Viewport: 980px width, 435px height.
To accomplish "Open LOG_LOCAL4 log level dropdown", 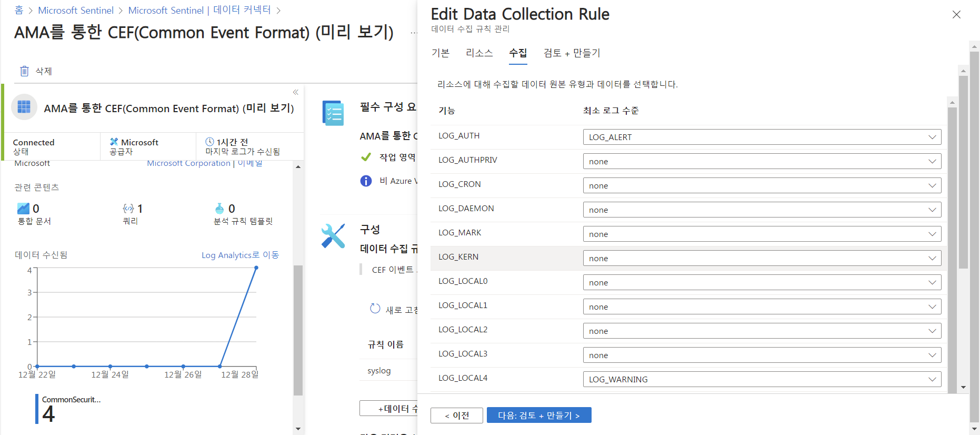I will (762, 379).
